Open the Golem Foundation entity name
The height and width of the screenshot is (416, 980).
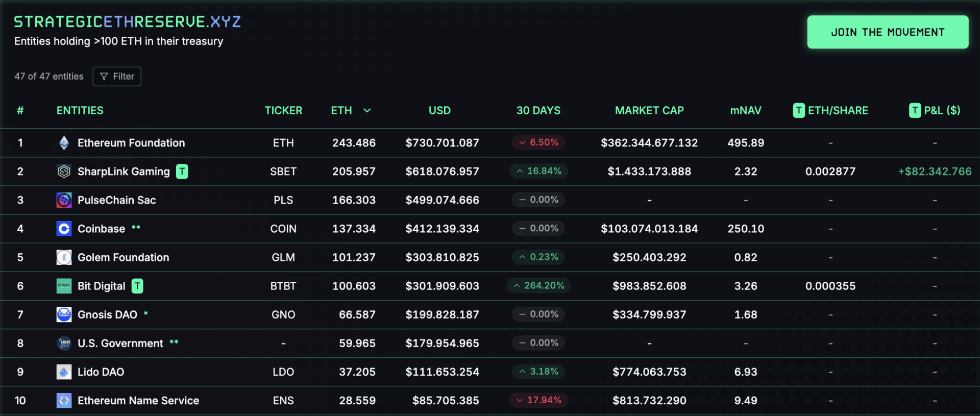click(123, 257)
